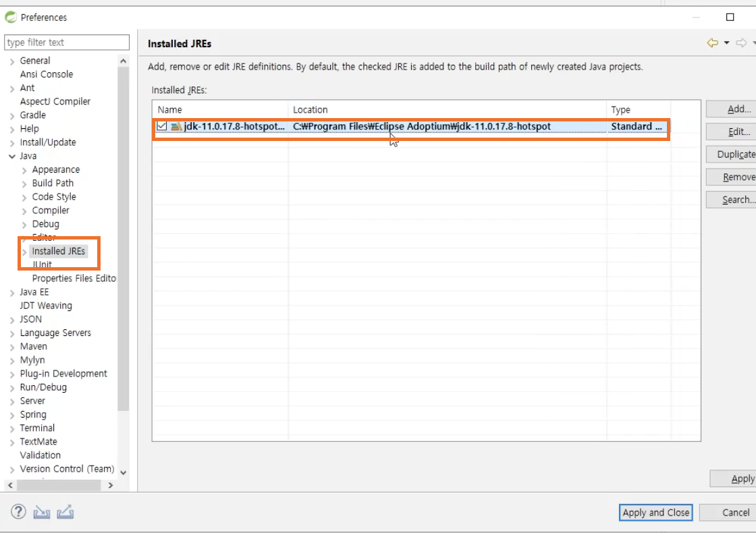Select Terminal in the tree

(x=37, y=428)
